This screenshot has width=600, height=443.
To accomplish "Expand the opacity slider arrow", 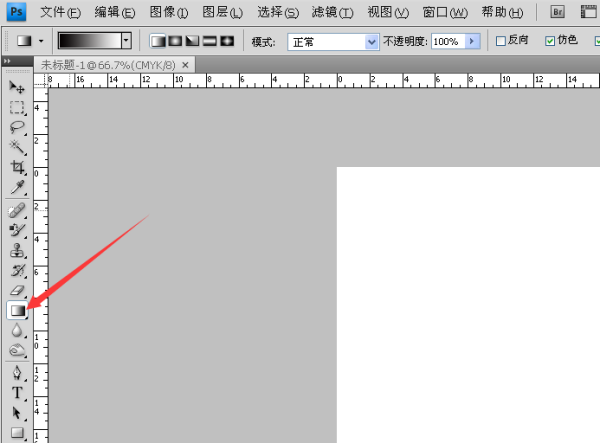I will click(x=472, y=41).
